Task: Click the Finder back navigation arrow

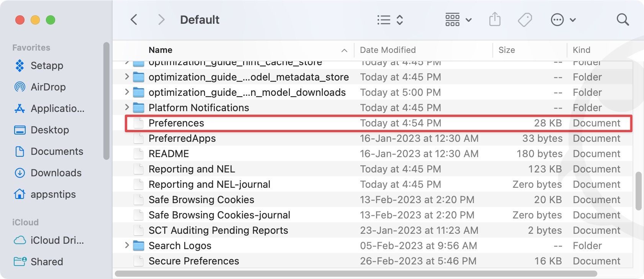Action: coord(134,20)
